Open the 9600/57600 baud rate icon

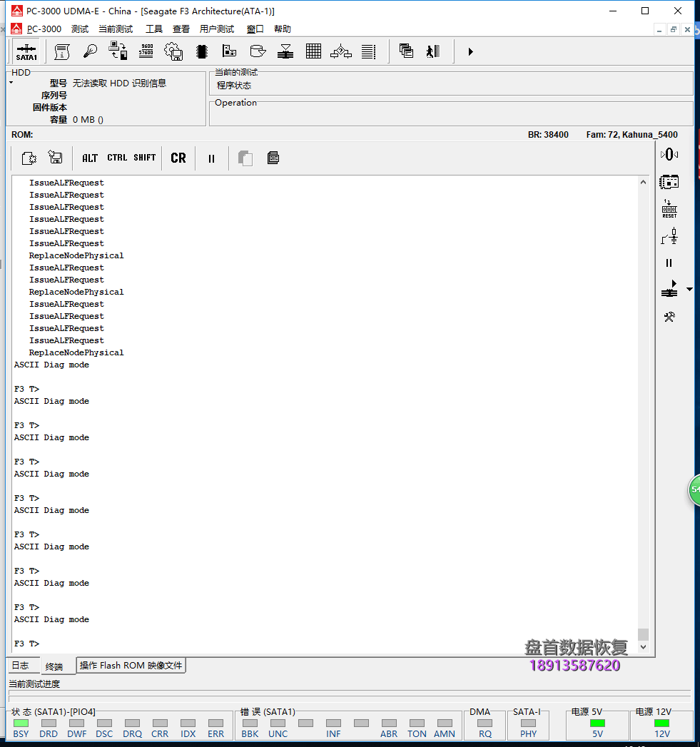point(146,51)
